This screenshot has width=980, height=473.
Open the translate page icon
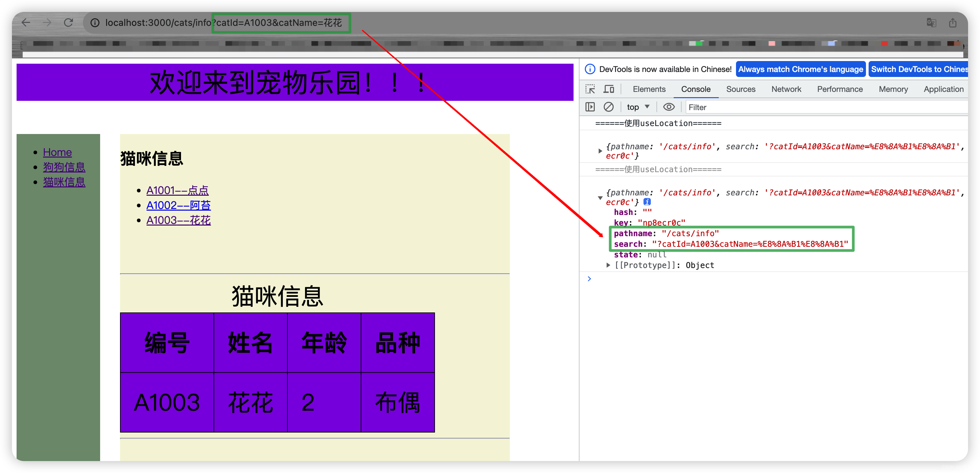[931, 23]
